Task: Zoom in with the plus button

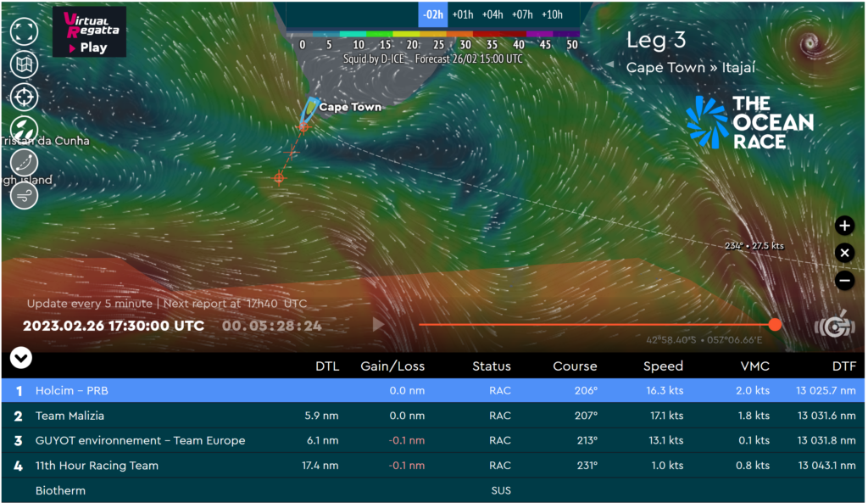Action: [844, 226]
